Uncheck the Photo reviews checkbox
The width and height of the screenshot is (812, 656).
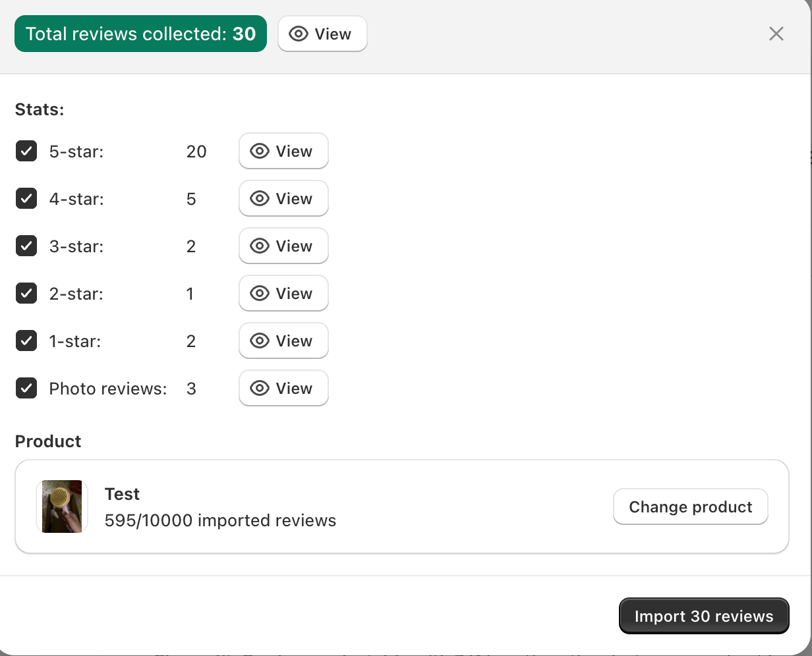(26, 389)
